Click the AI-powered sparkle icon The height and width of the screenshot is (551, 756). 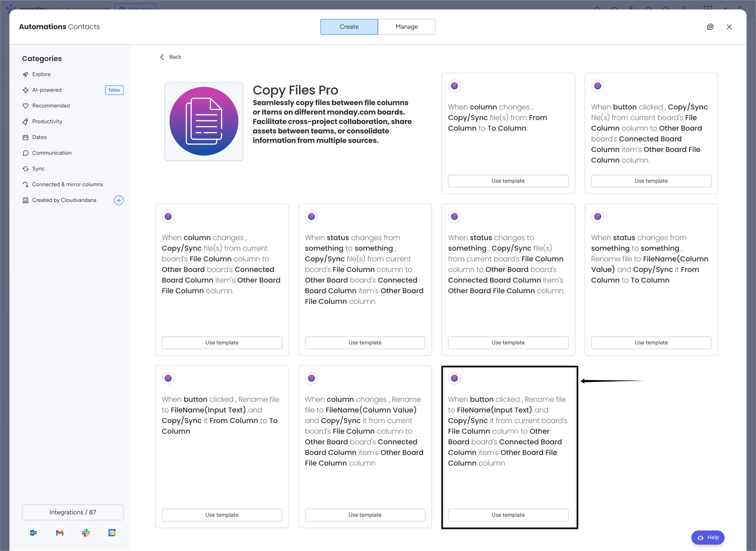pos(26,90)
